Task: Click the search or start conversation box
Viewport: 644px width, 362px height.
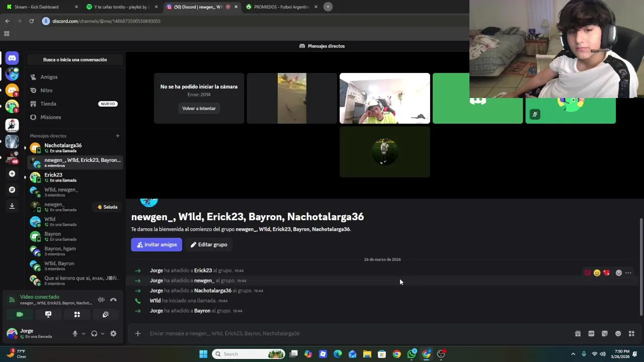Action: point(75,60)
